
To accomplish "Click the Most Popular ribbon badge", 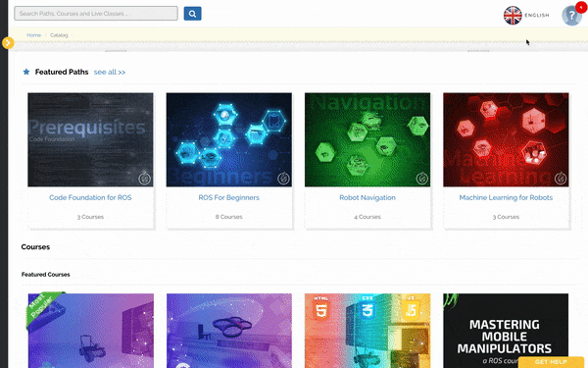I will 42,309.
